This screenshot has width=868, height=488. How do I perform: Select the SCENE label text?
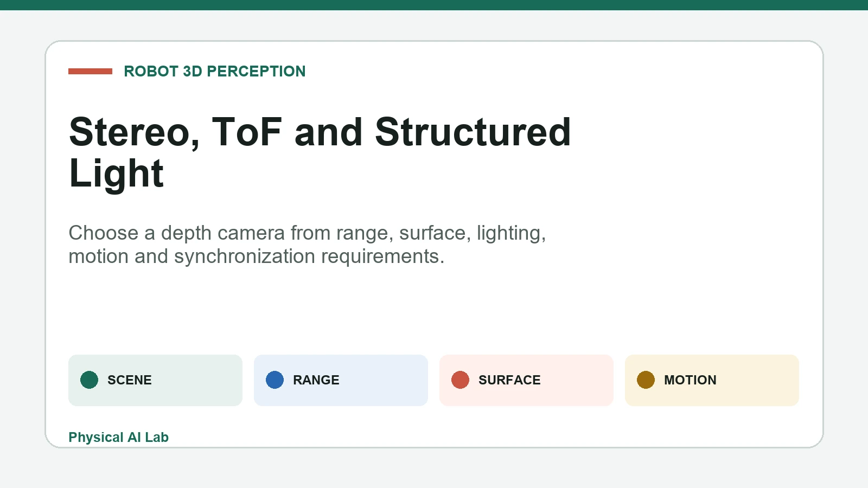click(130, 380)
